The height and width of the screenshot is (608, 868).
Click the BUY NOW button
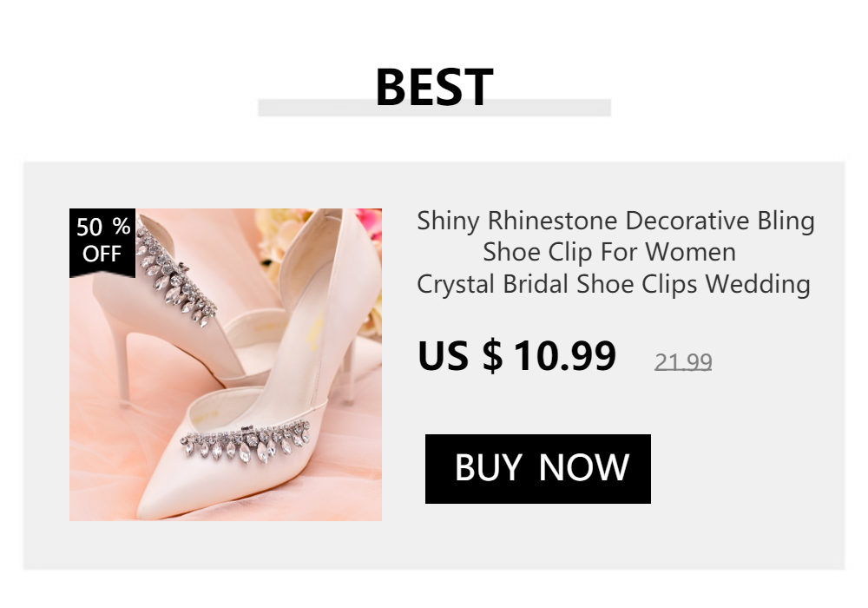click(537, 468)
